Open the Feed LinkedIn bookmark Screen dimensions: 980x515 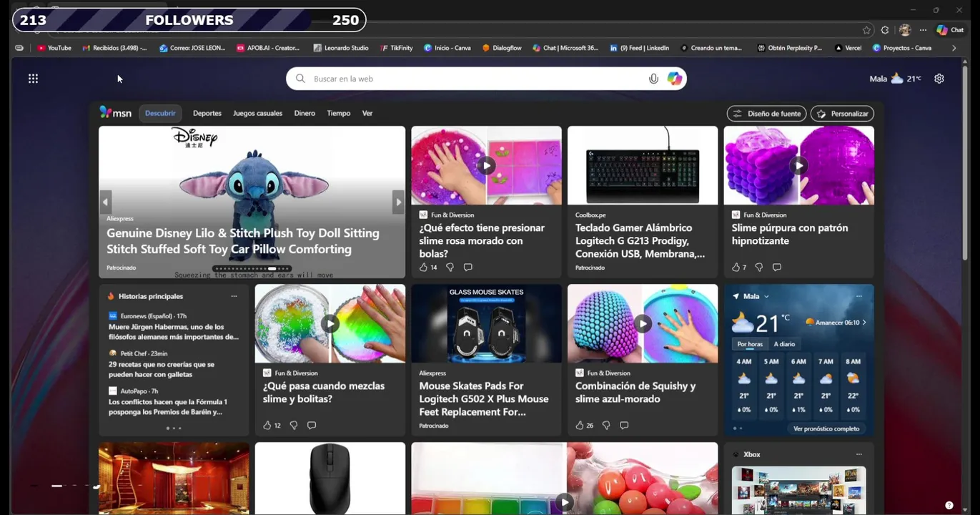point(640,48)
